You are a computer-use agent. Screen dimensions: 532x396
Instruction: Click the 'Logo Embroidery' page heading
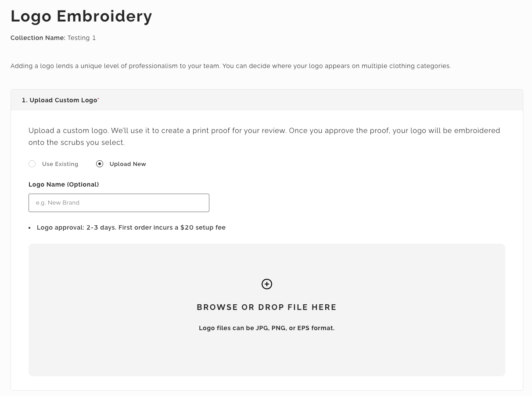click(81, 16)
